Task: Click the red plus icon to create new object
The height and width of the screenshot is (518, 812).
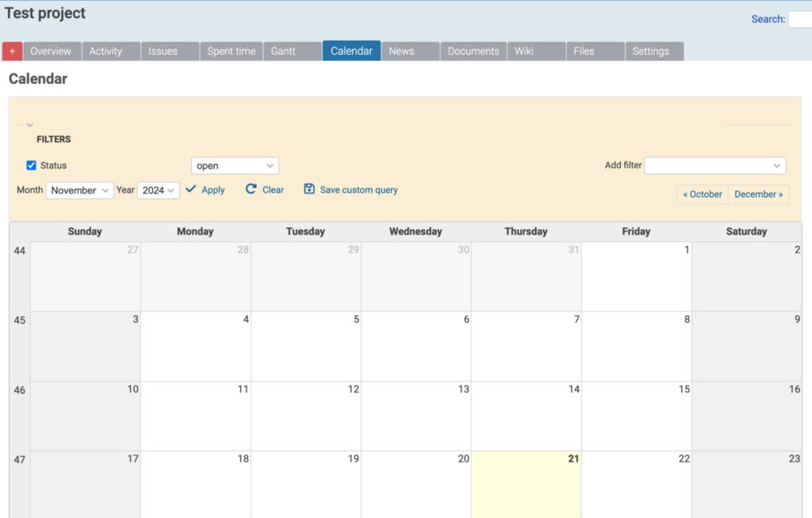Action: pos(12,50)
